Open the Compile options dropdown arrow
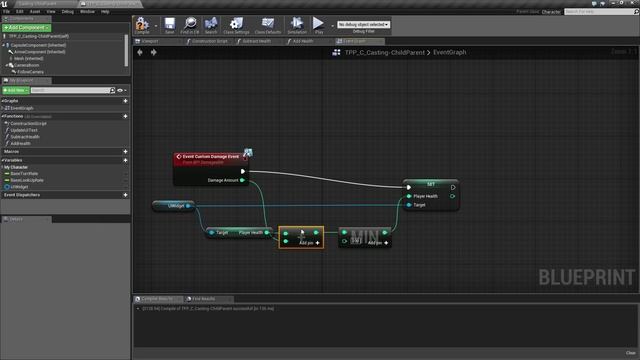 156,26
